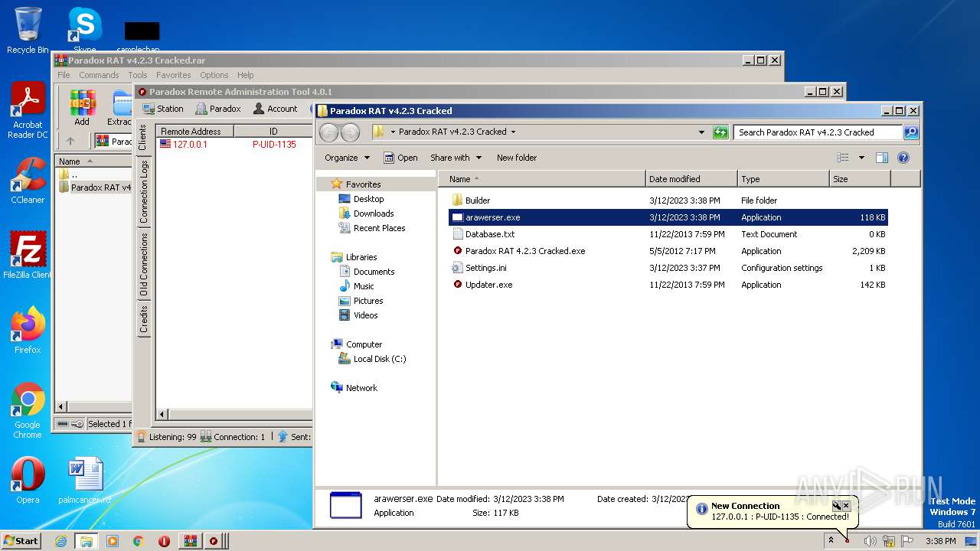Sort files by Type column
The width and height of the screenshot is (980, 551).
point(783,179)
